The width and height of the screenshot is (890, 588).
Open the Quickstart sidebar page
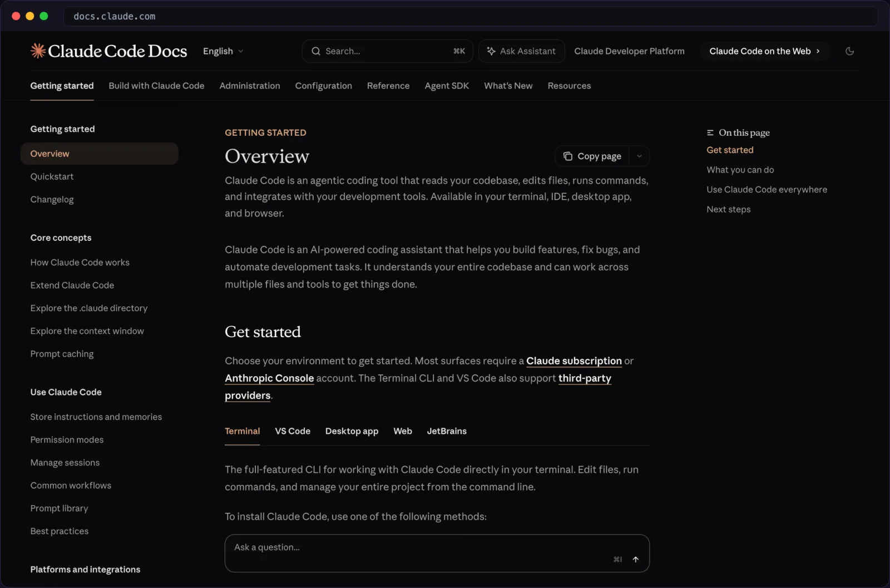pos(52,176)
